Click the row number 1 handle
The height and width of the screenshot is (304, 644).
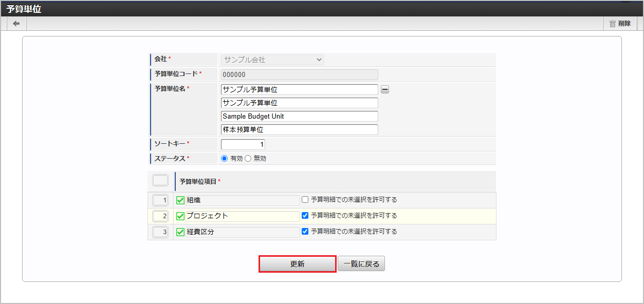tap(160, 200)
